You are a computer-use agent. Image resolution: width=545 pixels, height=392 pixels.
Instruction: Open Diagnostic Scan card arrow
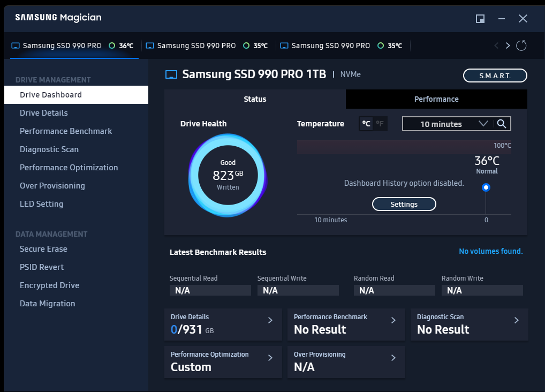coord(516,320)
